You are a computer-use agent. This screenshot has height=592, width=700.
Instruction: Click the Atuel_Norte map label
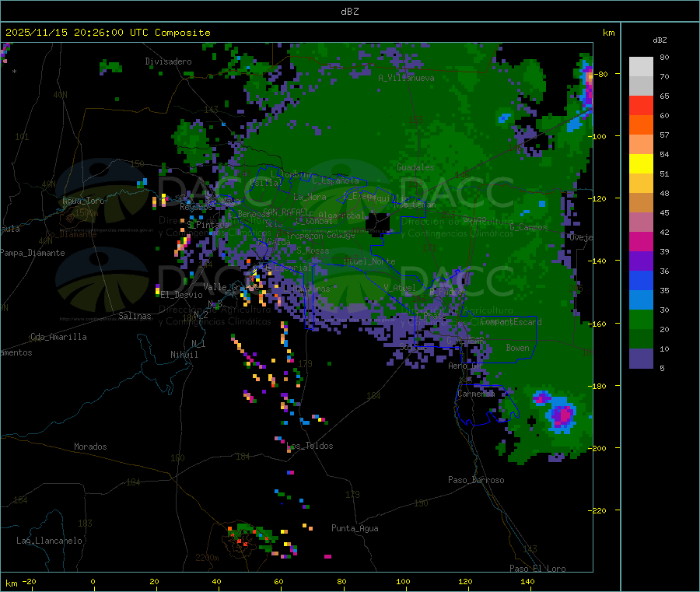pos(369,261)
